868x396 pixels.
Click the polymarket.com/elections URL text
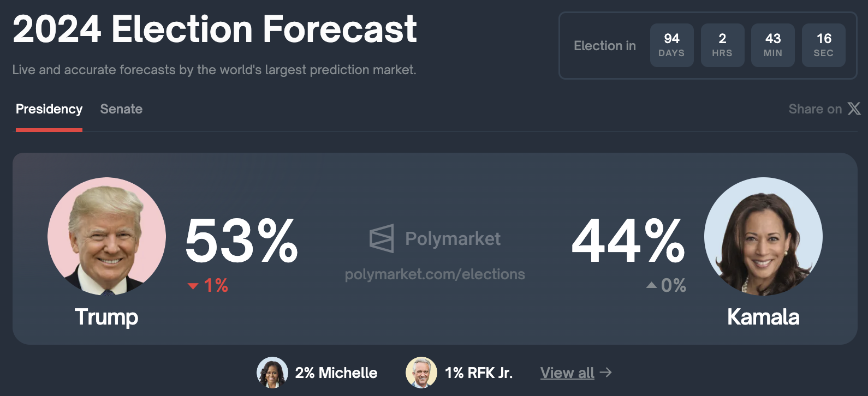click(x=435, y=274)
